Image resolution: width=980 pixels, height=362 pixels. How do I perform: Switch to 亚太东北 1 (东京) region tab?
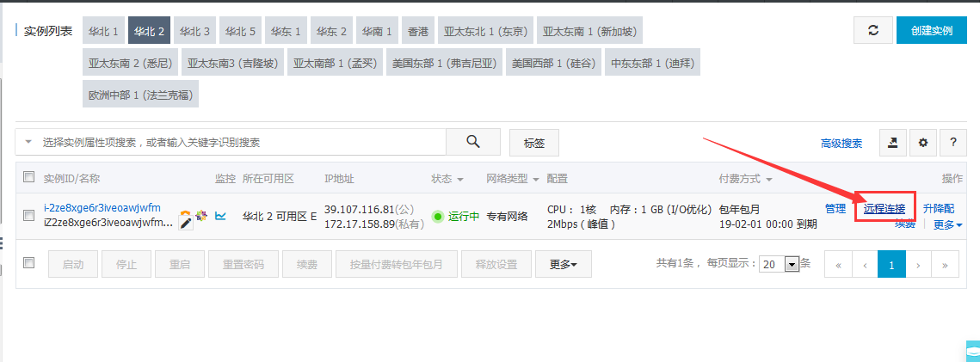(x=485, y=31)
